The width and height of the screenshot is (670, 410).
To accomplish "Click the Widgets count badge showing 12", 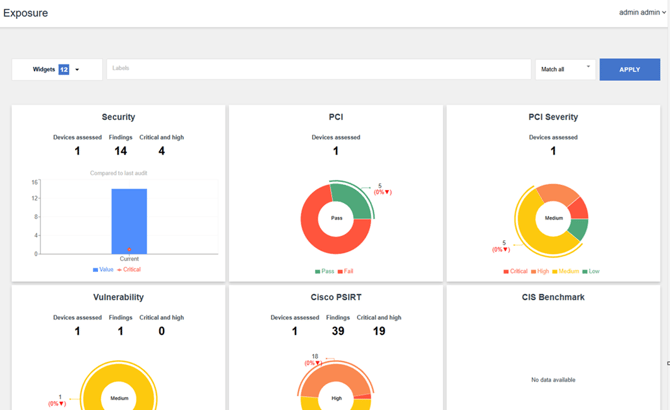I will coord(64,70).
